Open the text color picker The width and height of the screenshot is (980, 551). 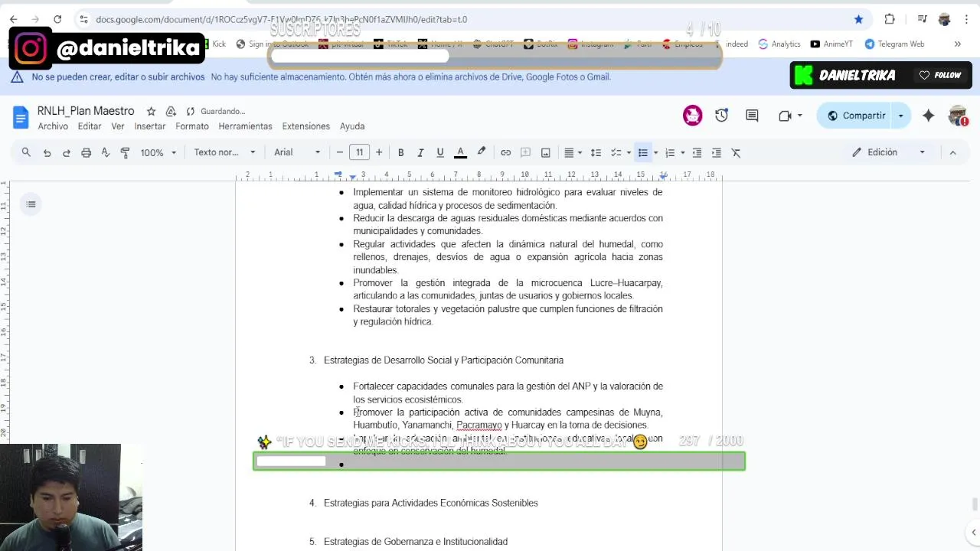[460, 152]
